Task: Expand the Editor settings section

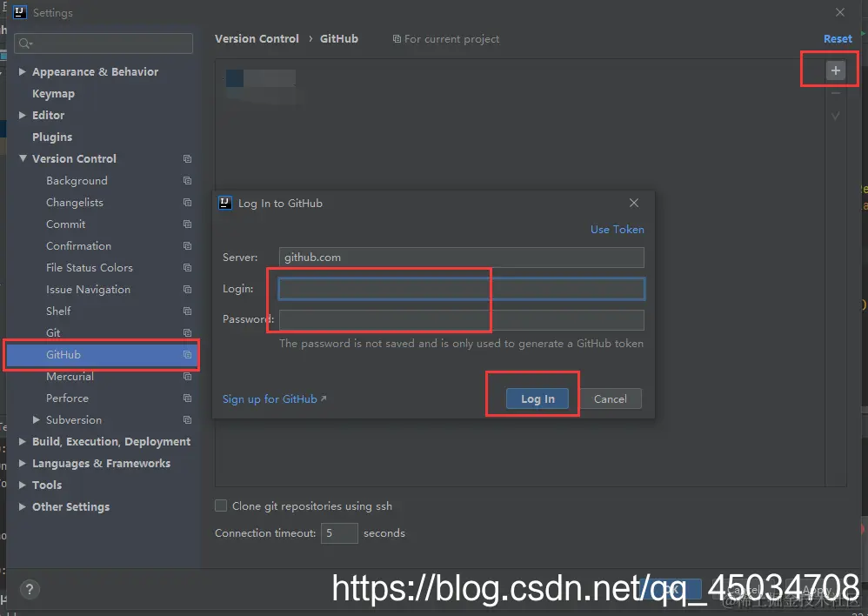Action: [x=22, y=115]
